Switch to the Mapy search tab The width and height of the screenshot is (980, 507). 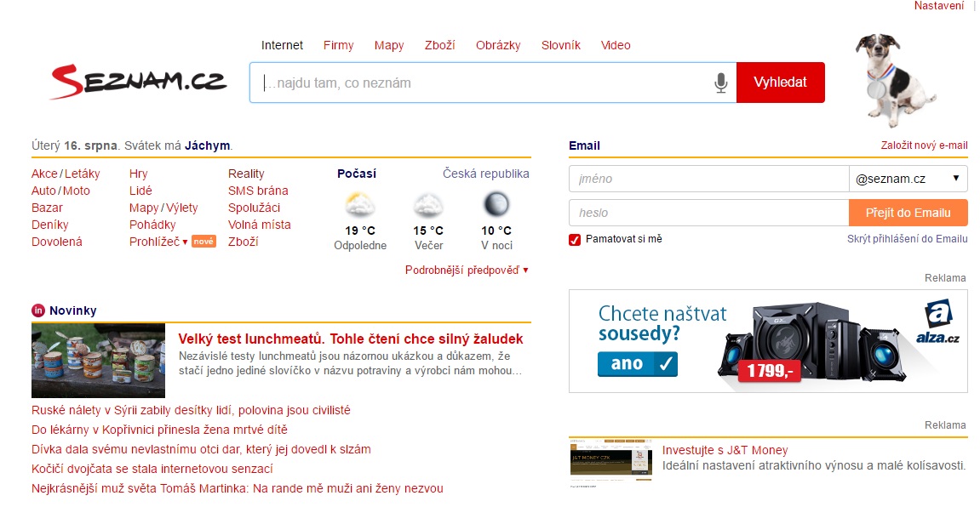coord(389,45)
